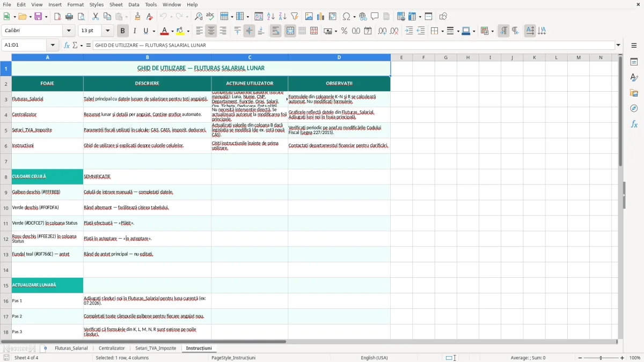Cut selection with the scissors icon
This screenshot has width=644, height=362.
click(96, 17)
